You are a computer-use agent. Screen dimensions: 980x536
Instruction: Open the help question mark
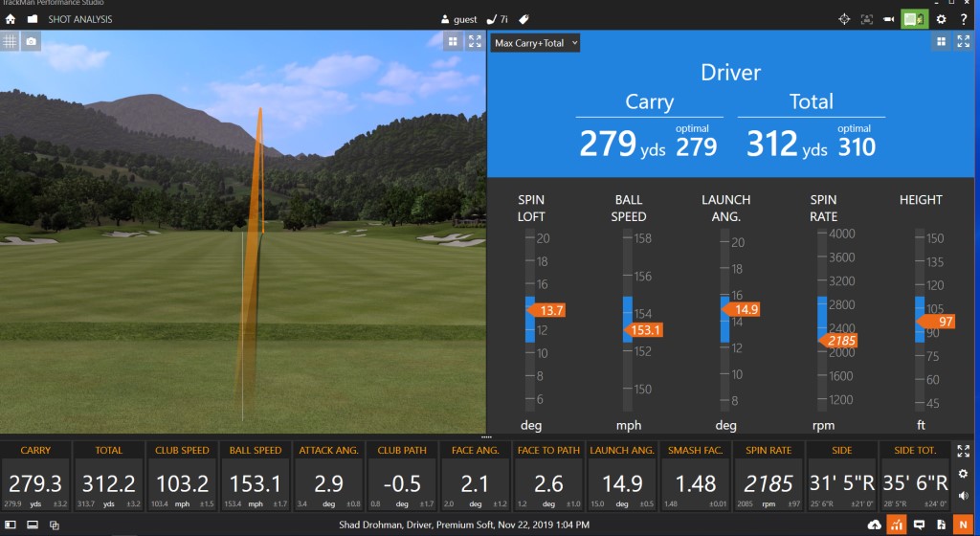pyautogui.click(x=964, y=19)
